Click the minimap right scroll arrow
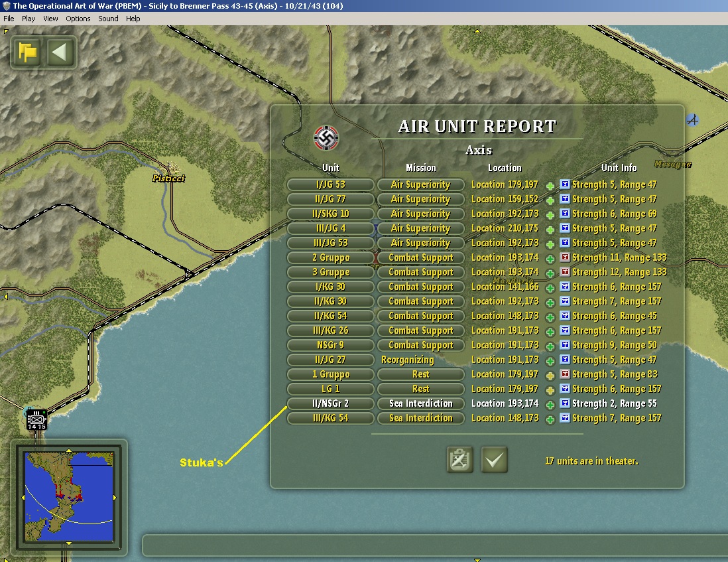This screenshot has height=562, width=728. pos(115,498)
